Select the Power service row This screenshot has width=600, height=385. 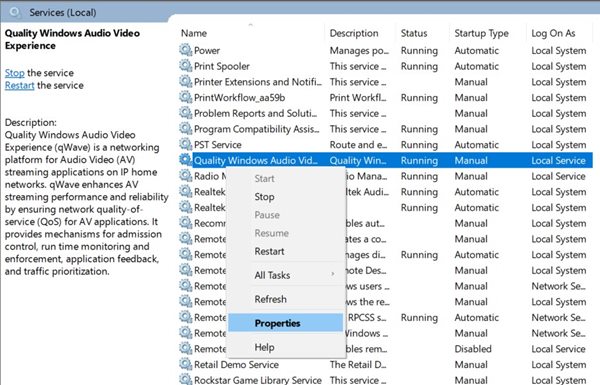(x=386, y=51)
